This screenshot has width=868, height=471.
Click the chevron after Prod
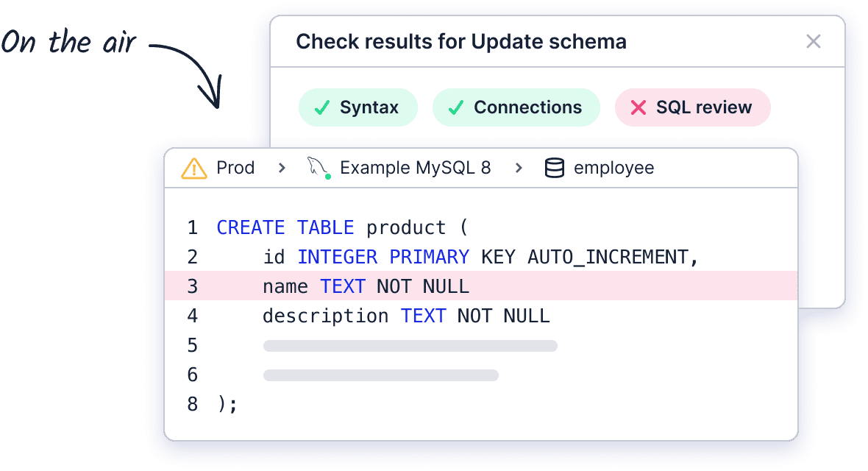(282, 168)
